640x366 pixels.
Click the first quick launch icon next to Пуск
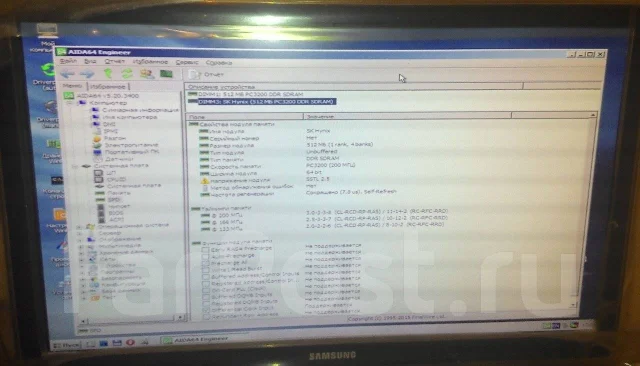pos(91,344)
